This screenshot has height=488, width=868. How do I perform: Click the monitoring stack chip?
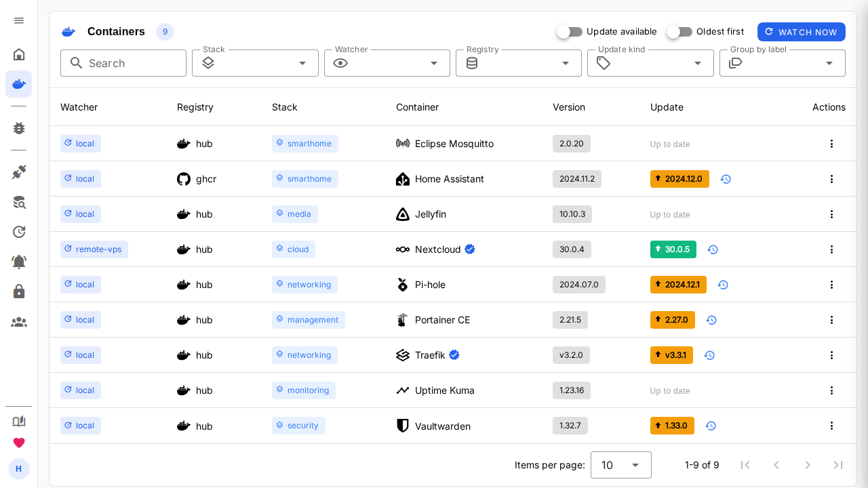click(x=304, y=390)
